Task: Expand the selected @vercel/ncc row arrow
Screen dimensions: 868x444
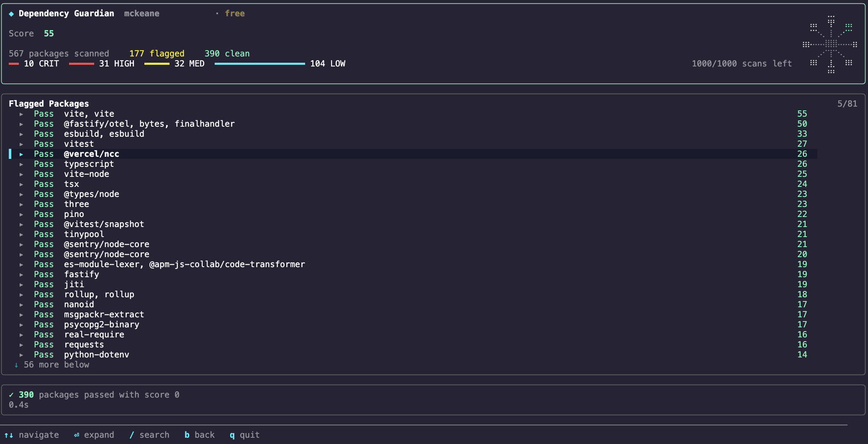Action: point(21,154)
